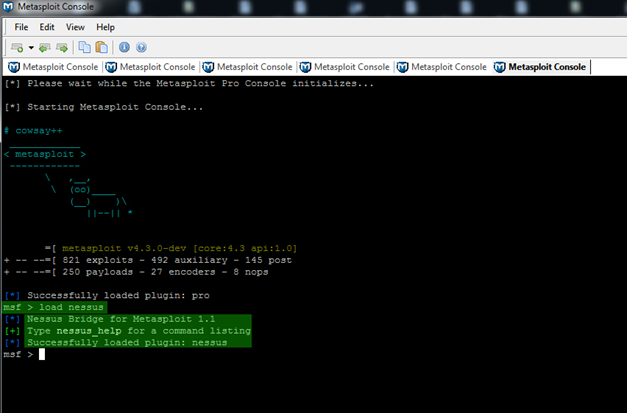Viewport: 627px width, 413px height.
Task: Switch to the third Metasploit Console tab
Action: (248, 67)
